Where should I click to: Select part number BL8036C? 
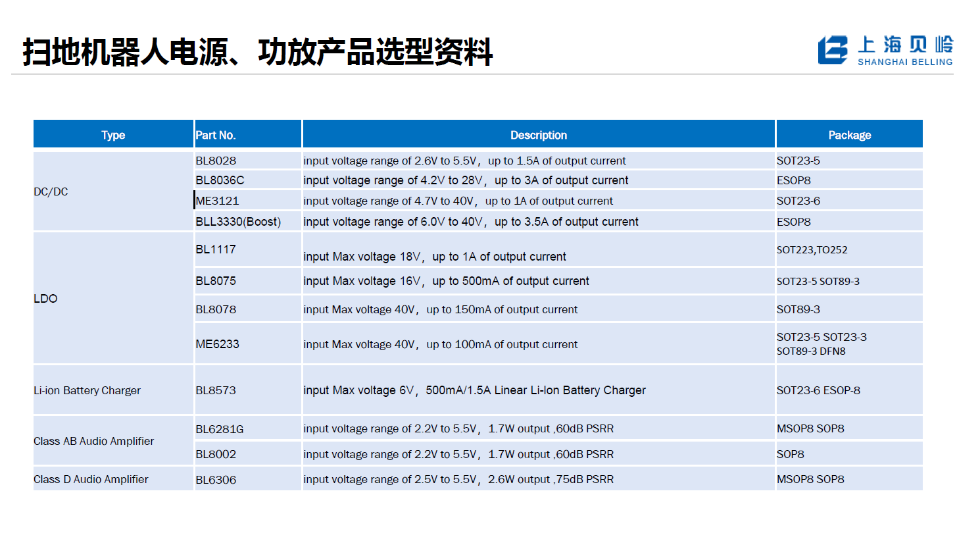(220, 180)
